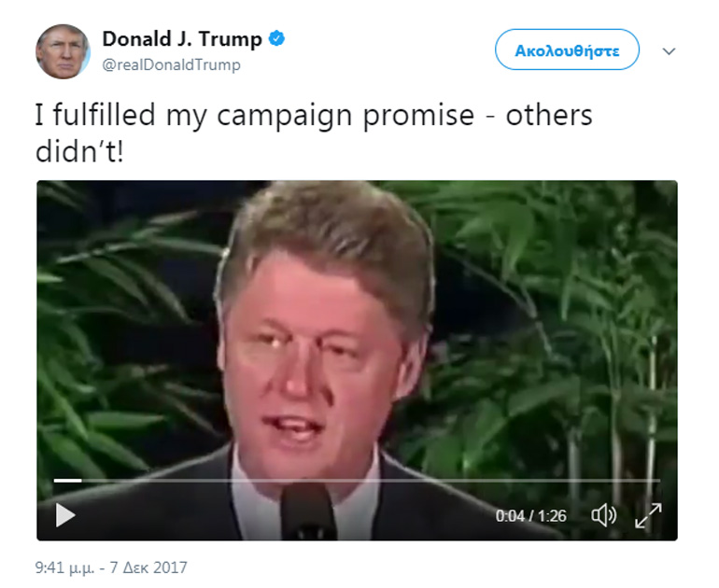Click the word "didn't!" in the tweet

[x=79, y=151]
